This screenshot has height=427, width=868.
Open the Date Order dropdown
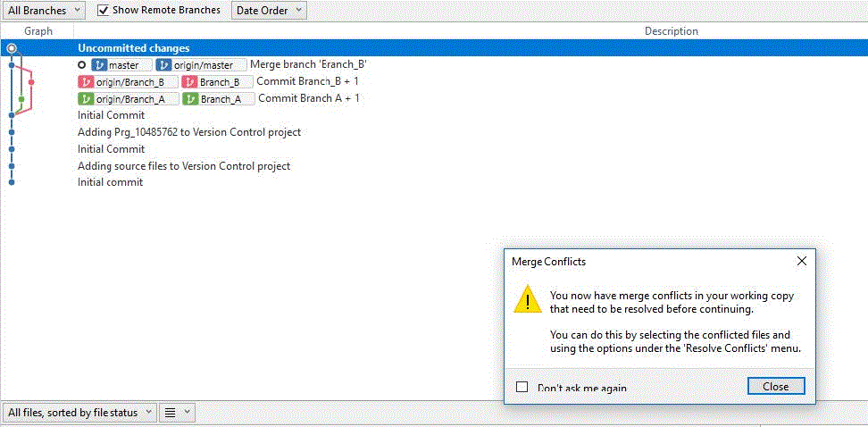269,10
